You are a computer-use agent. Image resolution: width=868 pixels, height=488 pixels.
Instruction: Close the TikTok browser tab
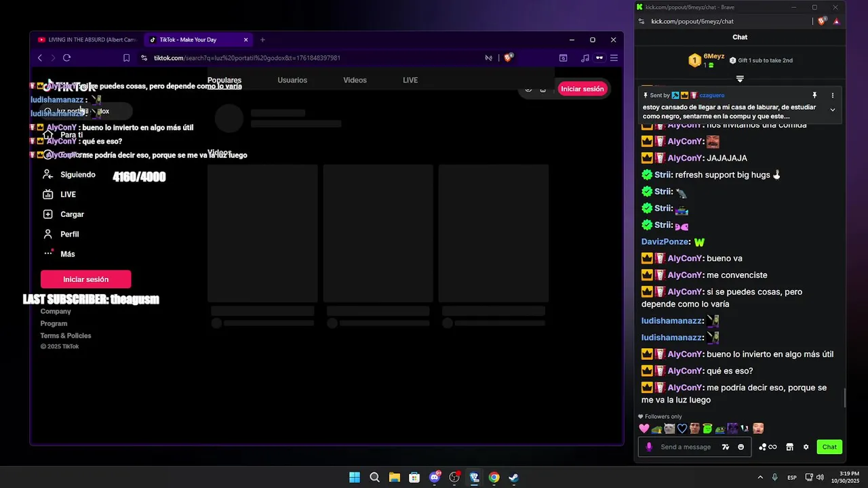246,40
